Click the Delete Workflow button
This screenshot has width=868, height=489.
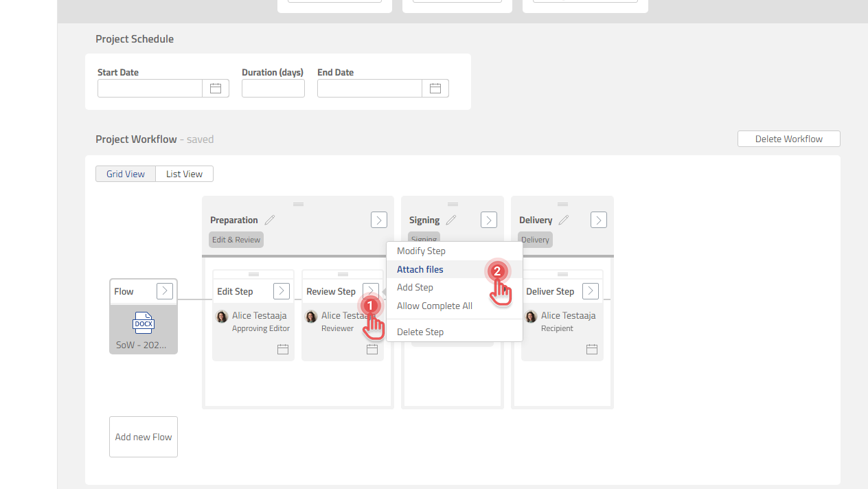coord(788,138)
